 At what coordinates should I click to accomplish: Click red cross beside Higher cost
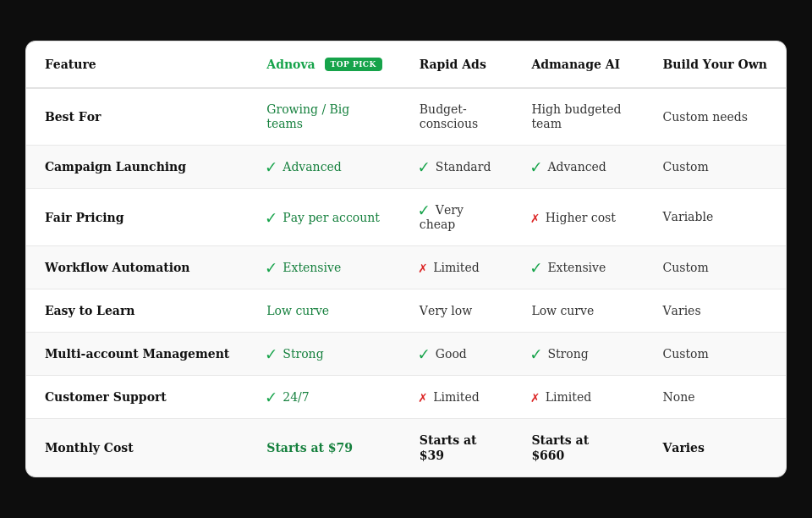[535, 218]
